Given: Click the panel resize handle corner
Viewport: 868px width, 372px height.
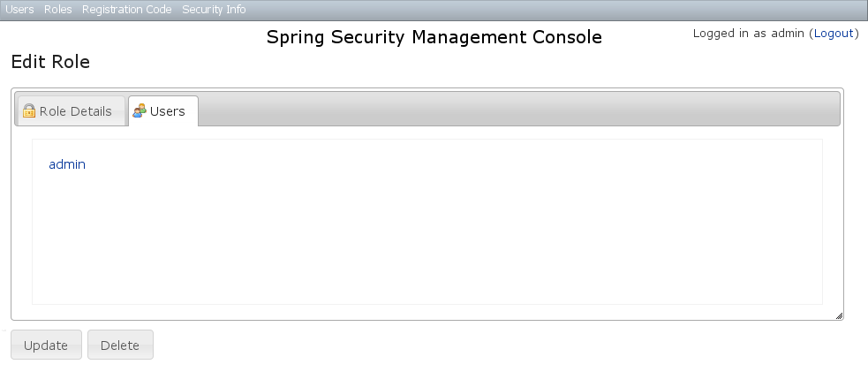Looking at the screenshot, I should point(839,315).
